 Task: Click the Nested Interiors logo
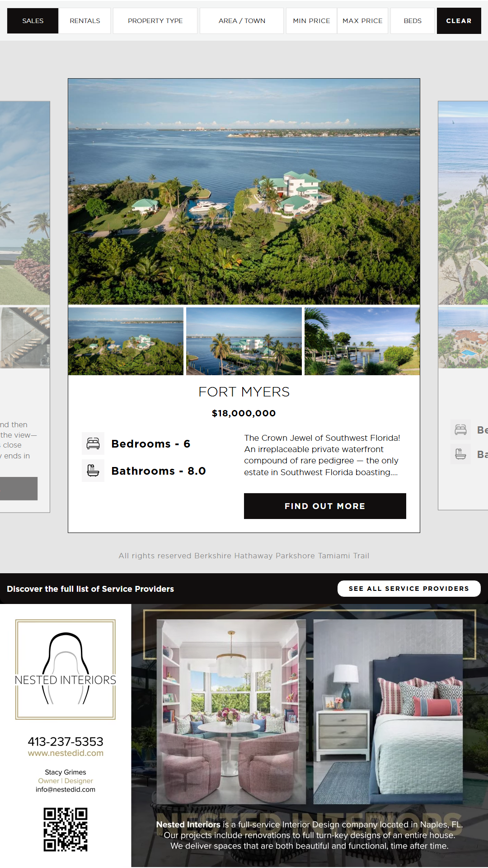[66, 669]
